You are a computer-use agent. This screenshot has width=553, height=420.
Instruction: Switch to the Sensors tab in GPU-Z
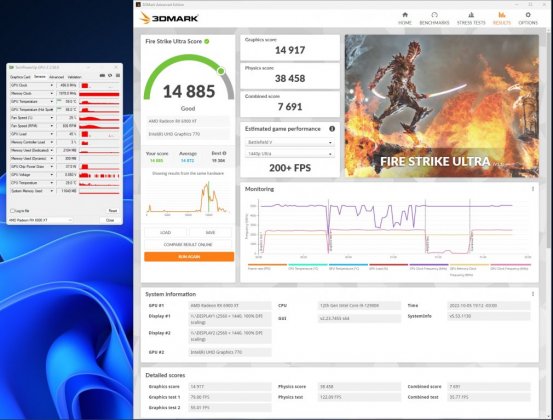[40, 77]
